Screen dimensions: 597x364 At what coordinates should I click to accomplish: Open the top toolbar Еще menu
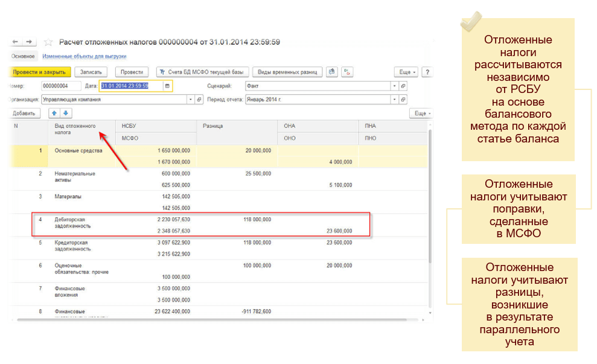click(406, 72)
